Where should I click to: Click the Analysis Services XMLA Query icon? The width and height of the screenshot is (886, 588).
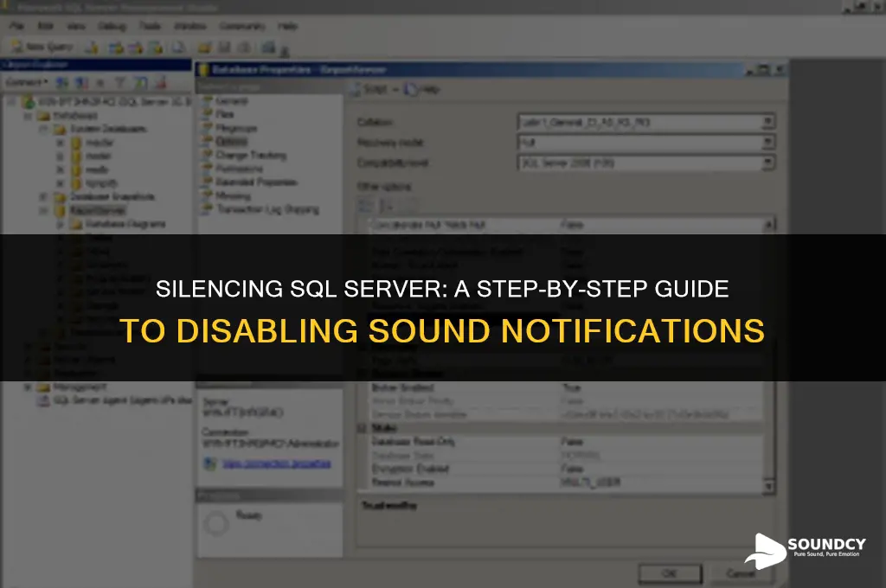tap(156, 48)
